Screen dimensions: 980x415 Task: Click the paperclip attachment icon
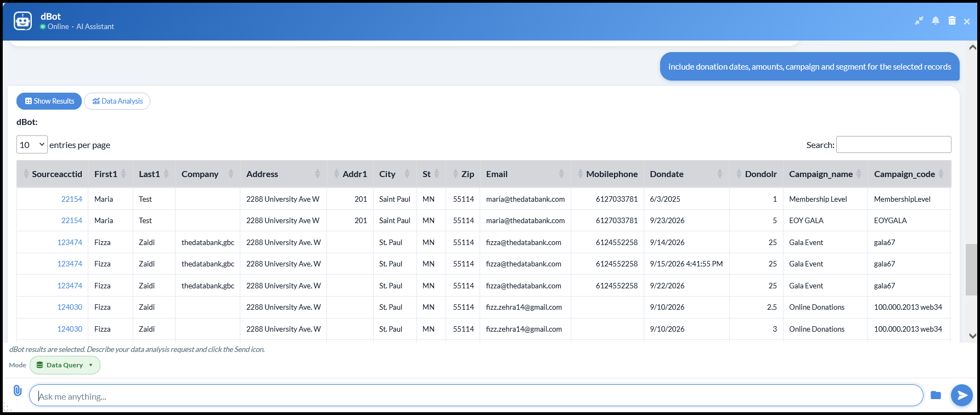[18, 390]
